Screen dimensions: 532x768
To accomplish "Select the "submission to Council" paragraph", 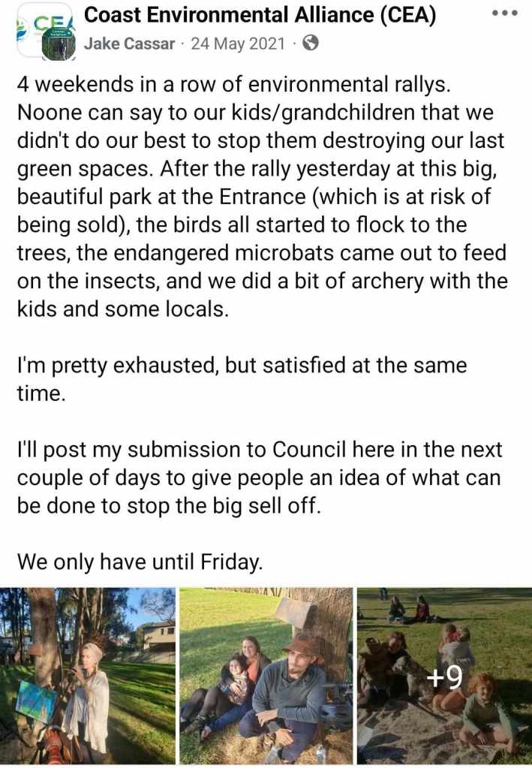I will coord(260,477).
